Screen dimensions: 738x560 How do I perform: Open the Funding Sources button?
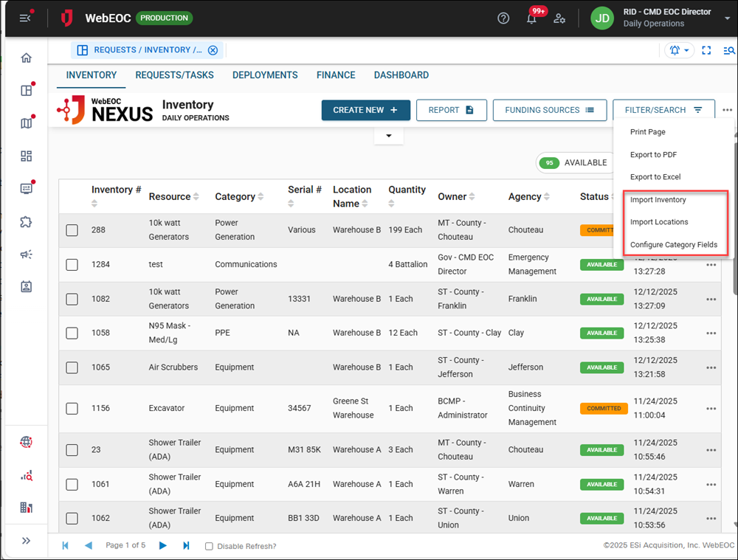pyautogui.click(x=549, y=110)
